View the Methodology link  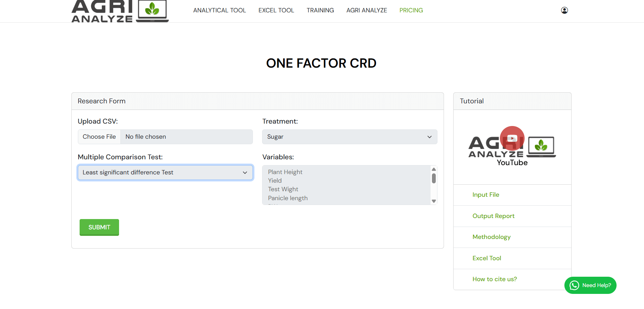[x=491, y=237]
